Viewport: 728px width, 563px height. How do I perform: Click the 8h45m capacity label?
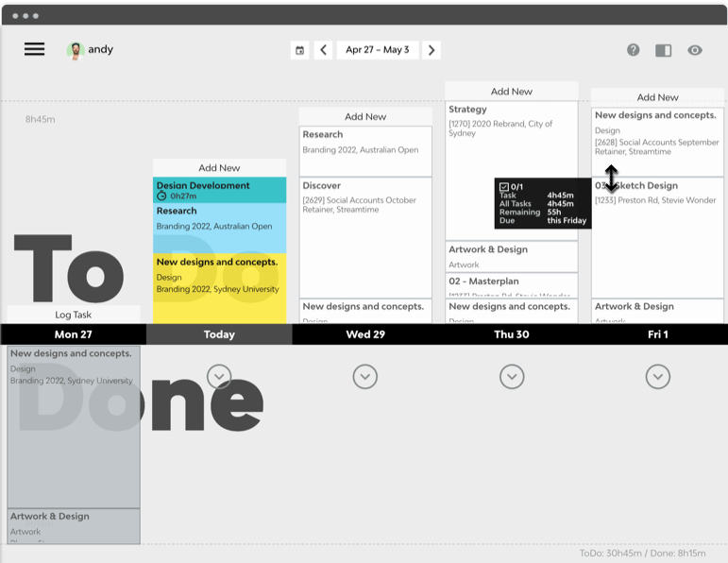(x=40, y=119)
